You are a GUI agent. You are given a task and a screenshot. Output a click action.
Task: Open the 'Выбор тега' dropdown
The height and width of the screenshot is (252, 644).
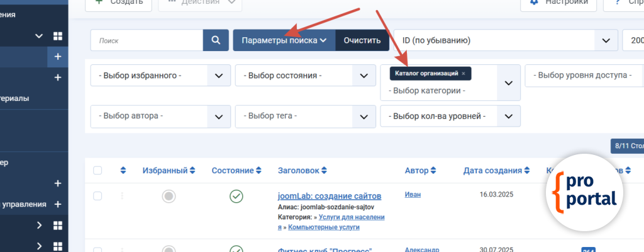point(305,116)
